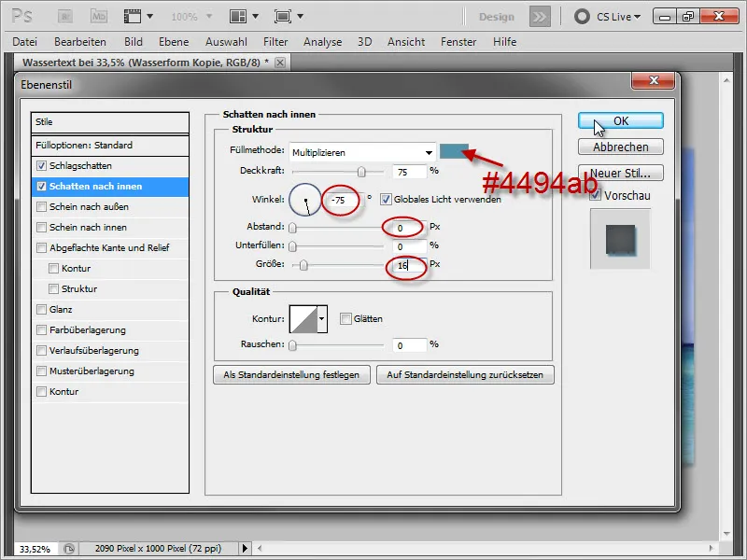
Task: Click shadow color swatch
Action: pos(454,151)
